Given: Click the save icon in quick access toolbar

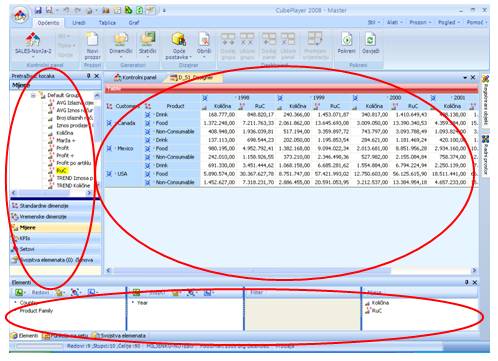Looking at the screenshot, I should pos(38,10).
